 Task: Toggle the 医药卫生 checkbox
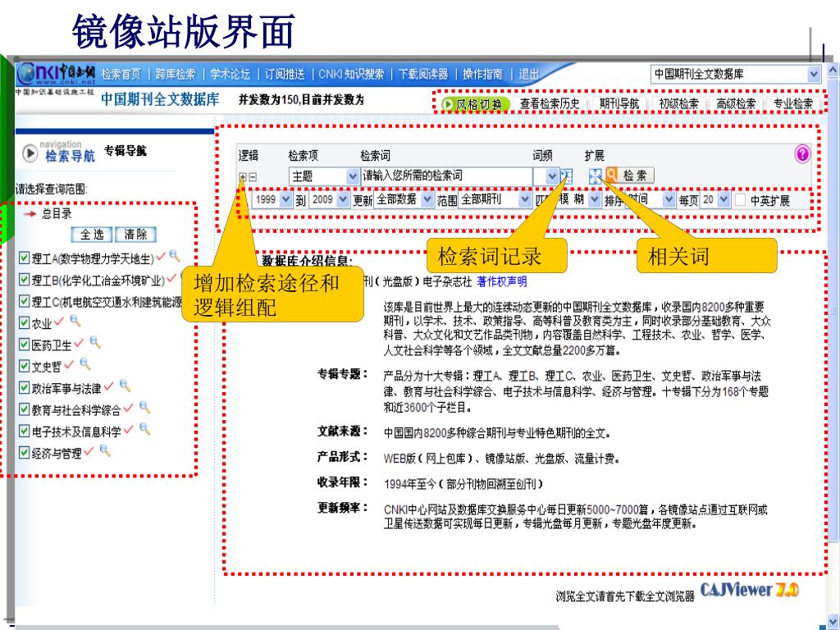coord(24,345)
